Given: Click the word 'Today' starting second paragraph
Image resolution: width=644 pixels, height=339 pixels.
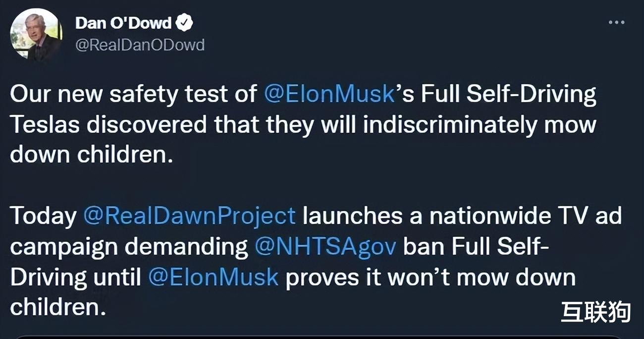Looking at the screenshot, I should 44,216.
